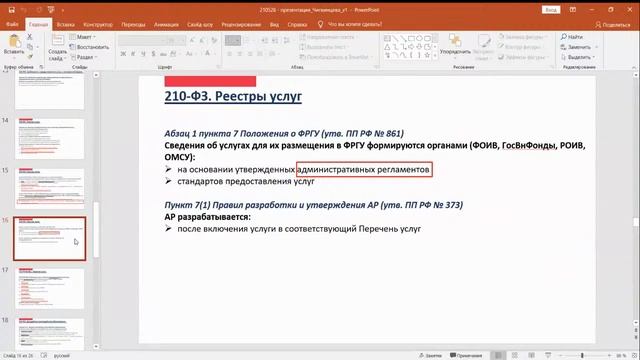Open the font color dropdown arrow

(214, 54)
